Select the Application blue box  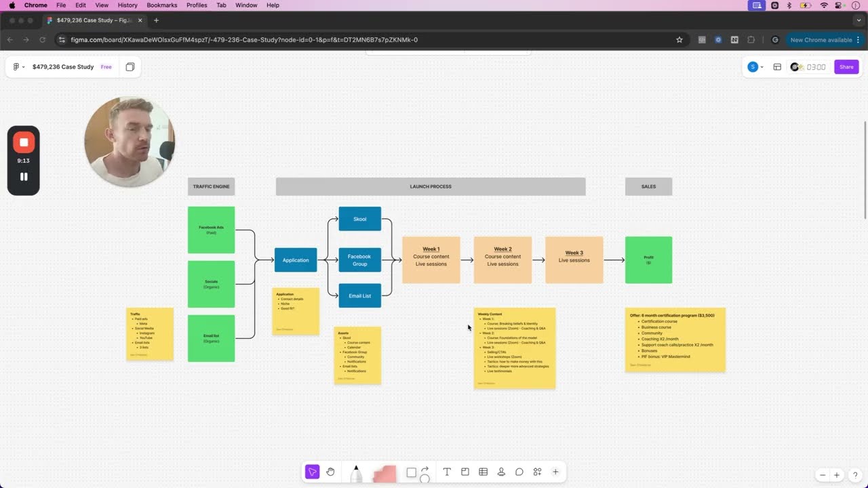(296, 260)
